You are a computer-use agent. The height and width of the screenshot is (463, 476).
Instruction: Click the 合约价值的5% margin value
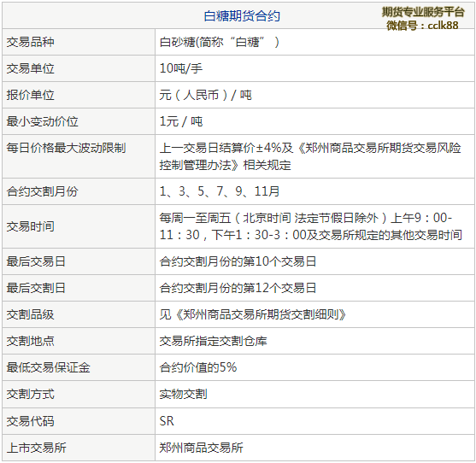coord(198,367)
